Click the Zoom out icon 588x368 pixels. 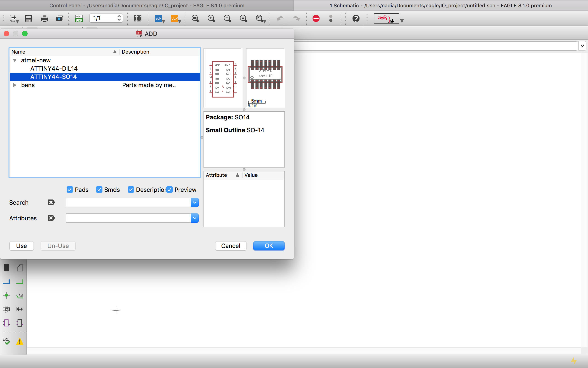pos(227,18)
